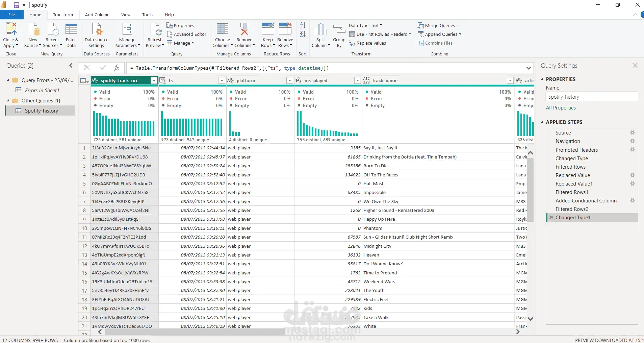Open the Add Column tab
644x343 pixels.
[x=97, y=15]
